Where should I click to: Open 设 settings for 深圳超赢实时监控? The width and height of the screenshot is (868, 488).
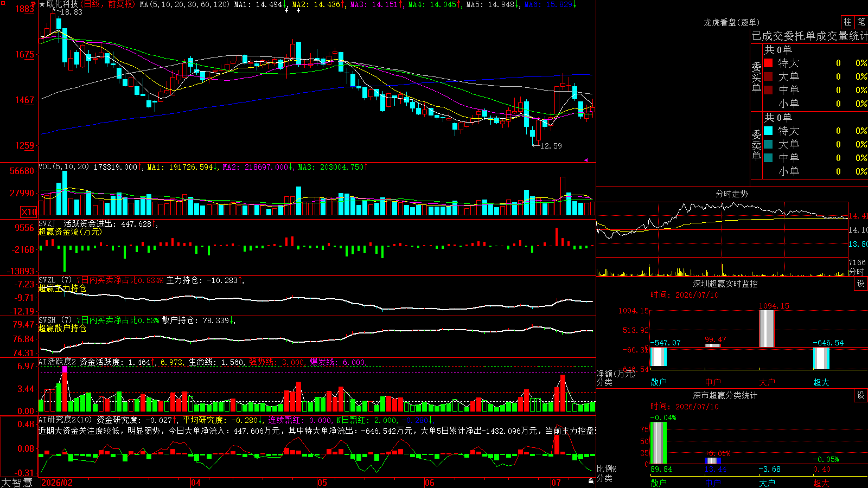click(861, 284)
